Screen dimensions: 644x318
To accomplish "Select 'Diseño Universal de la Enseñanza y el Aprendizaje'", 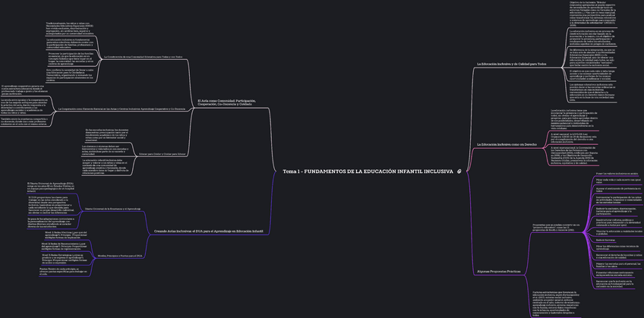I will click(x=112, y=209).
